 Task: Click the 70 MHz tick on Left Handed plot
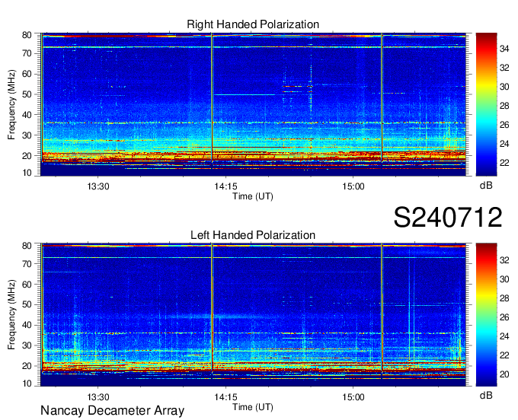[x=27, y=264]
